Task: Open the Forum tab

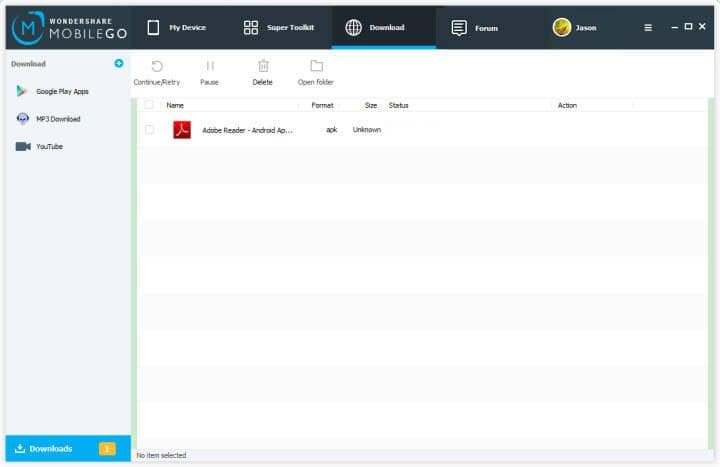Action: (475, 28)
